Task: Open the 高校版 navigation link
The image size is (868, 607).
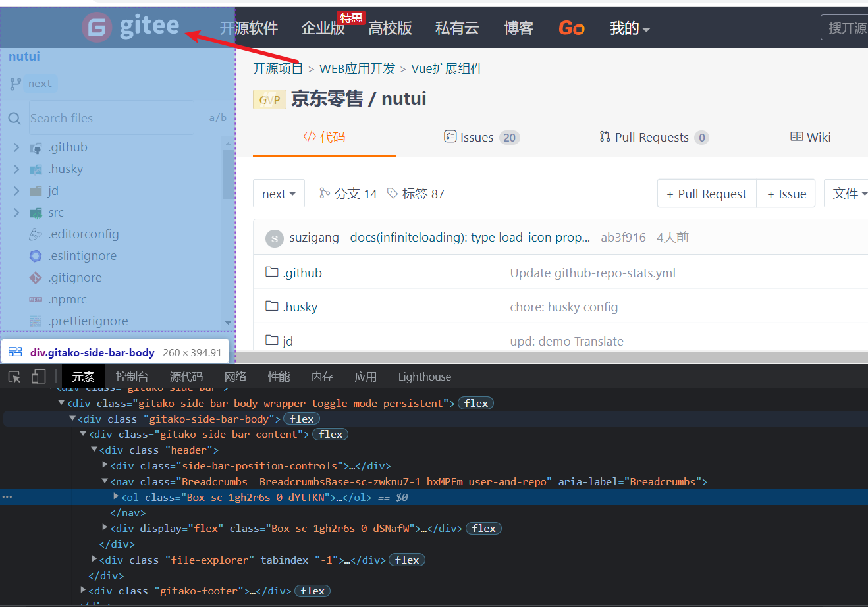Action: [390, 28]
